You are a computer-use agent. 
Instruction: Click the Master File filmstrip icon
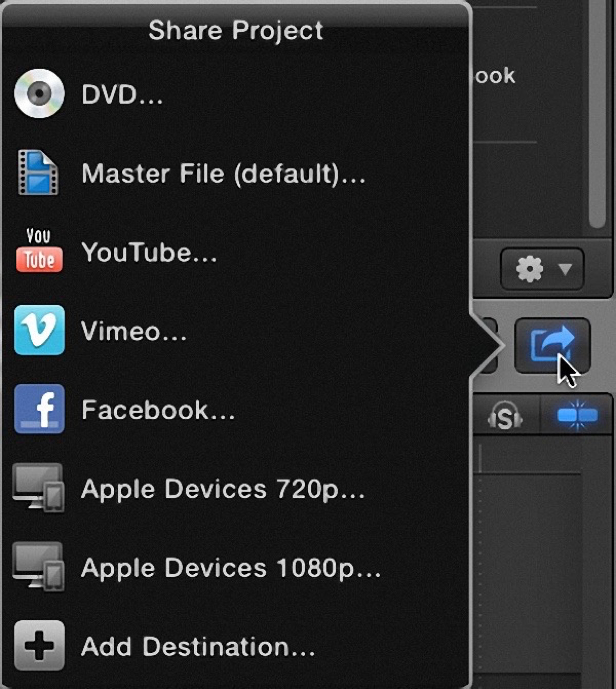38,173
